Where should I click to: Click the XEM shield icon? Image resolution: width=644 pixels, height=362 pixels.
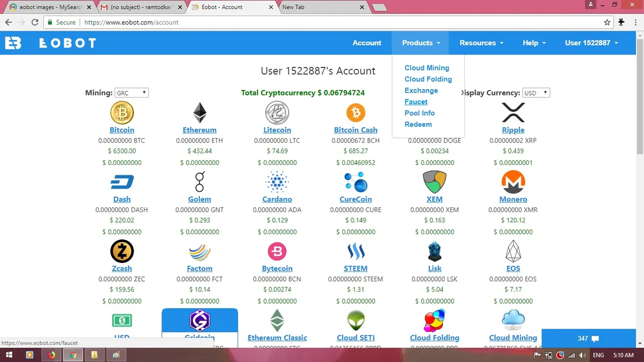pos(435,182)
